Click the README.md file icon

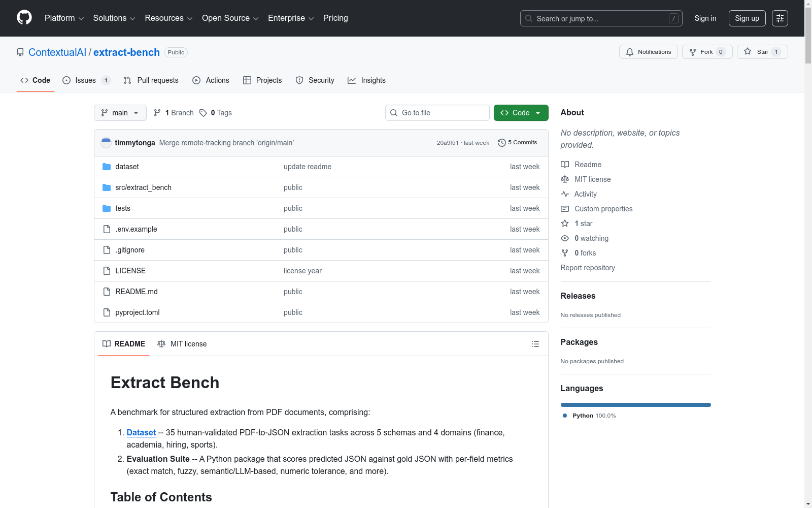pyautogui.click(x=107, y=292)
